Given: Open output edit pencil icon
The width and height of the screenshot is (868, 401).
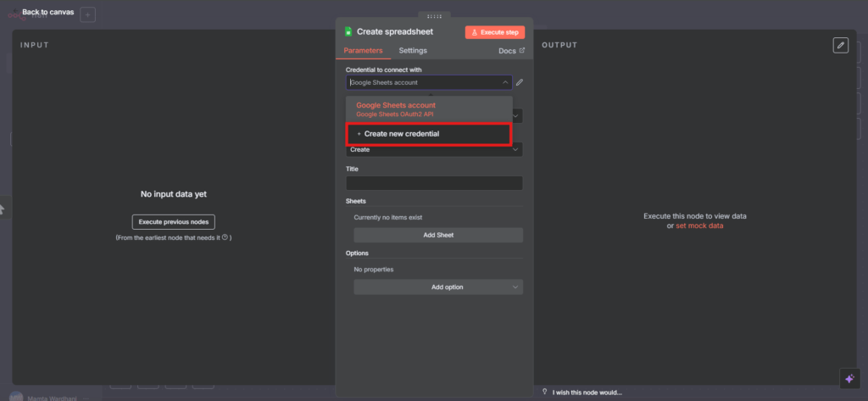Looking at the screenshot, I should (x=840, y=45).
